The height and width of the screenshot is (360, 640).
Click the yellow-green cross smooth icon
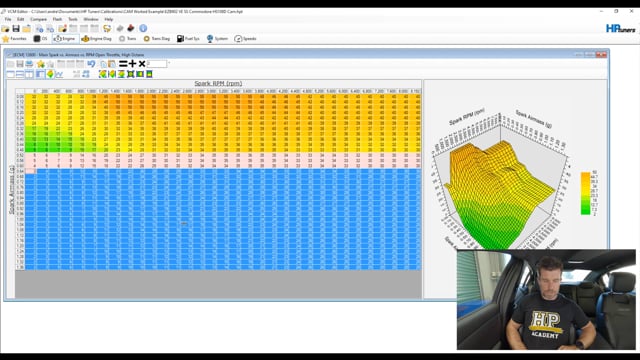(131, 74)
